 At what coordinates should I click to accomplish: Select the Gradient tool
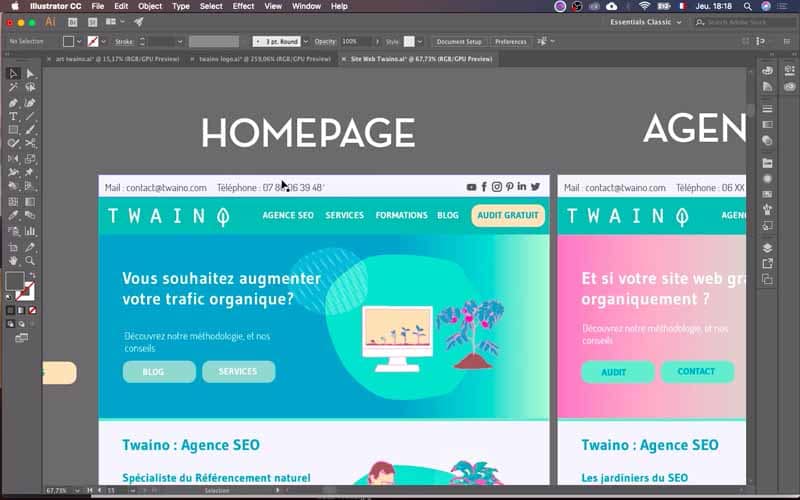(30, 202)
